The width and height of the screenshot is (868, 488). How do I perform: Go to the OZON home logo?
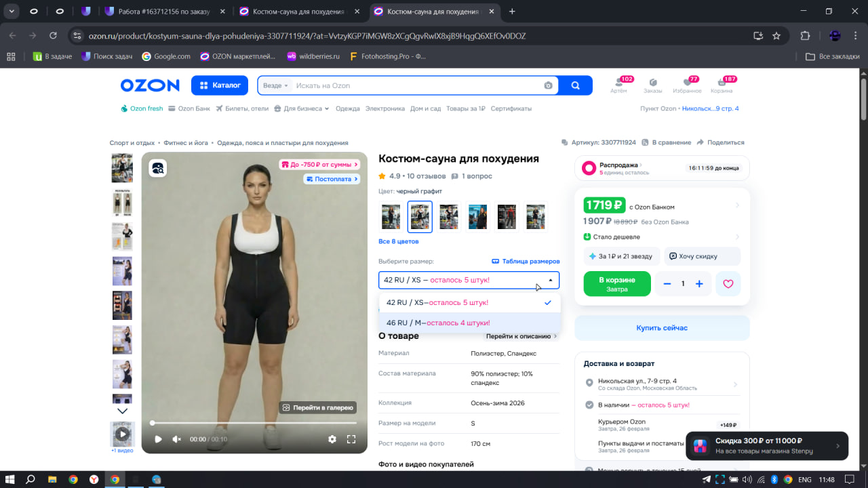(150, 85)
